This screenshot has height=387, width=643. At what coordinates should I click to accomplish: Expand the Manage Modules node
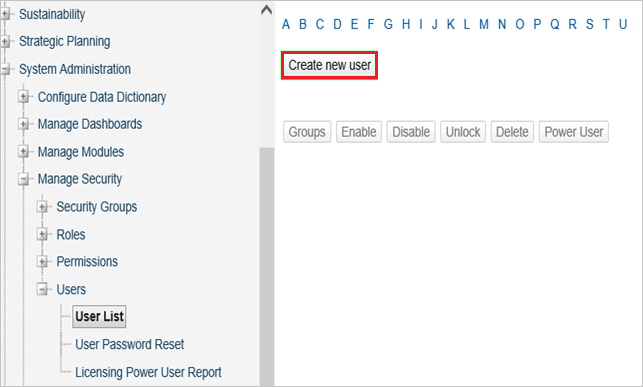coord(24,152)
